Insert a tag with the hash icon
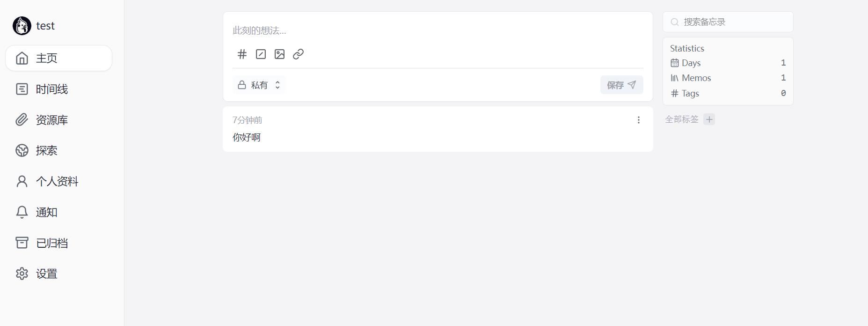This screenshot has height=326, width=868. (x=242, y=54)
